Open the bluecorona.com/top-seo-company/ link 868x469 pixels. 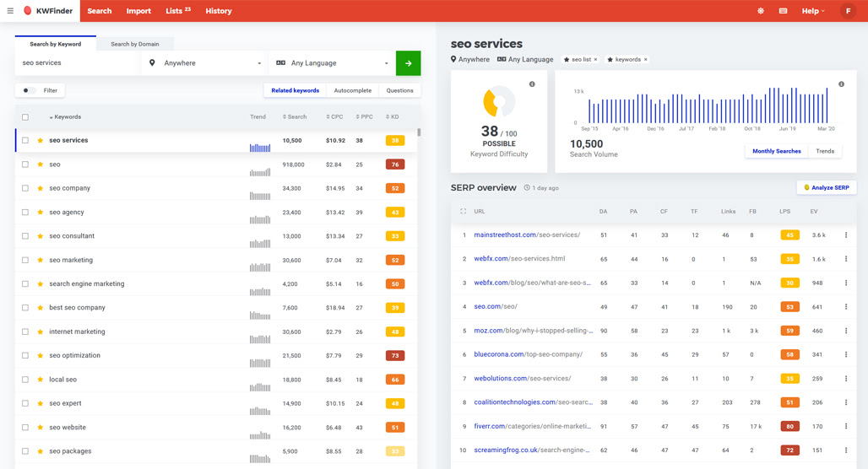tap(528, 354)
